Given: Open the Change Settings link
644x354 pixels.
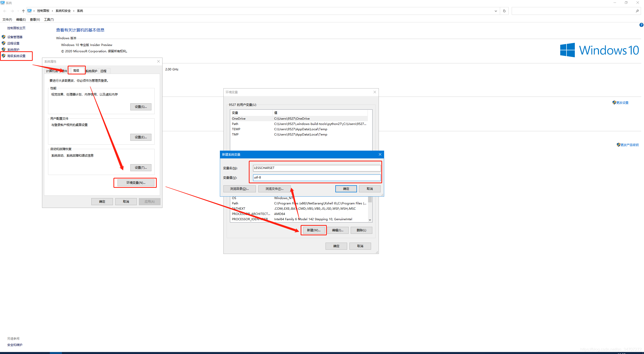Looking at the screenshot, I should [622, 103].
